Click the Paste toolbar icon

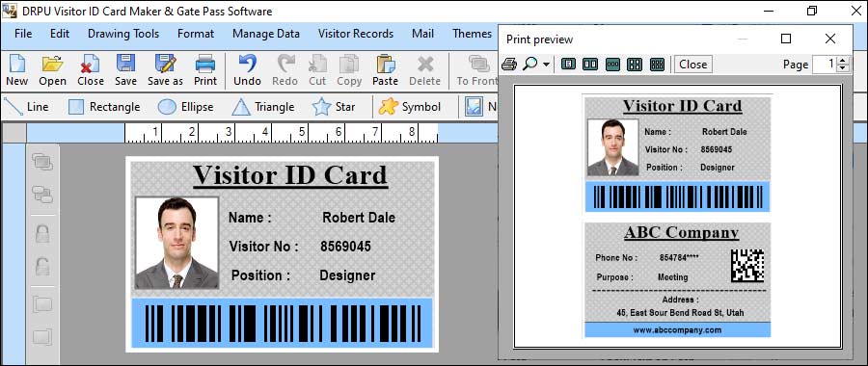coord(385,65)
